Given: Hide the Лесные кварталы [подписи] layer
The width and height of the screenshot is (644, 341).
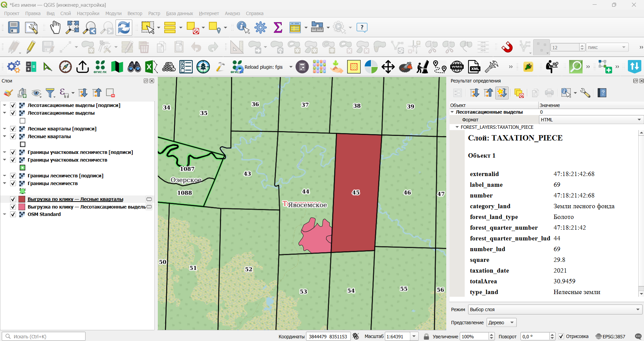Looking at the screenshot, I should 13,129.
